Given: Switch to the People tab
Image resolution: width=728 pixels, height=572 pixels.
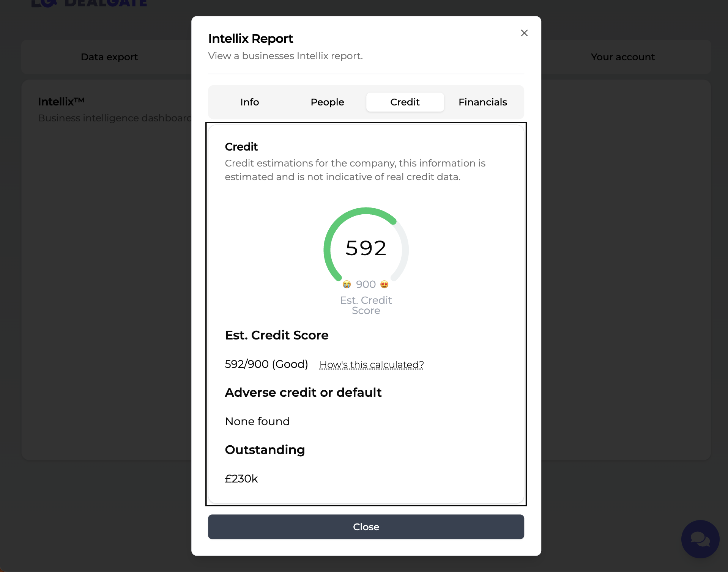Looking at the screenshot, I should point(327,102).
